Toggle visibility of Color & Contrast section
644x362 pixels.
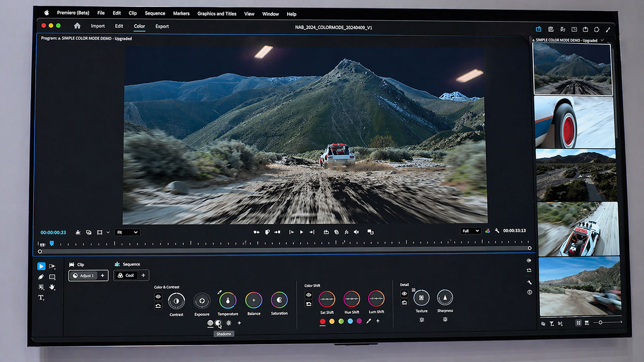tap(158, 297)
